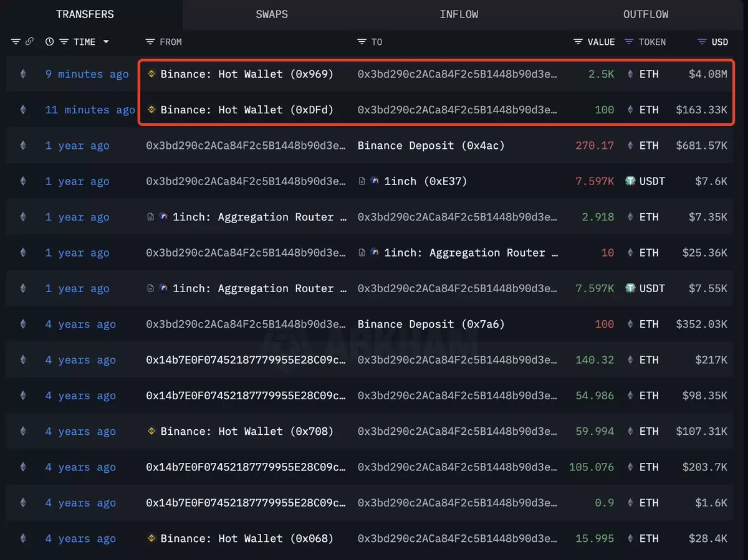The height and width of the screenshot is (560, 748).
Task: Open Binance Deposit (0x7a6) recipient
Action: point(431,324)
